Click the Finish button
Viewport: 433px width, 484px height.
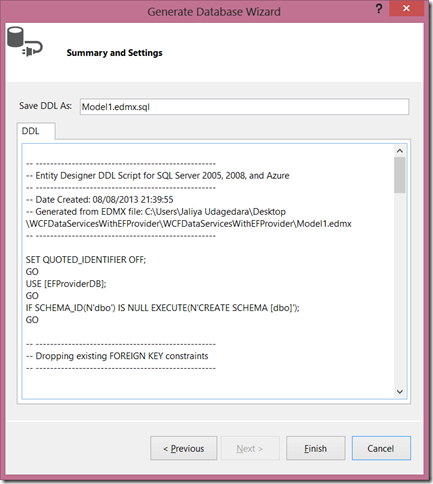point(316,448)
